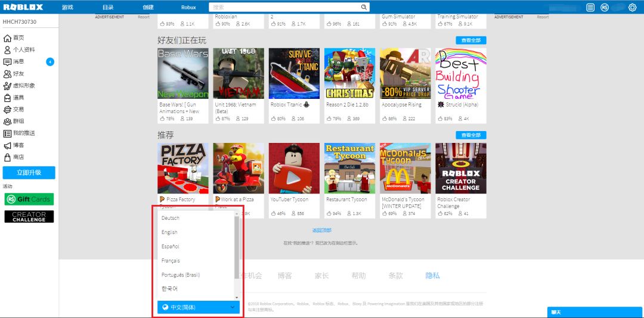Click the 立即升级 upgrade button
The image size is (644, 318).
point(29,173)
